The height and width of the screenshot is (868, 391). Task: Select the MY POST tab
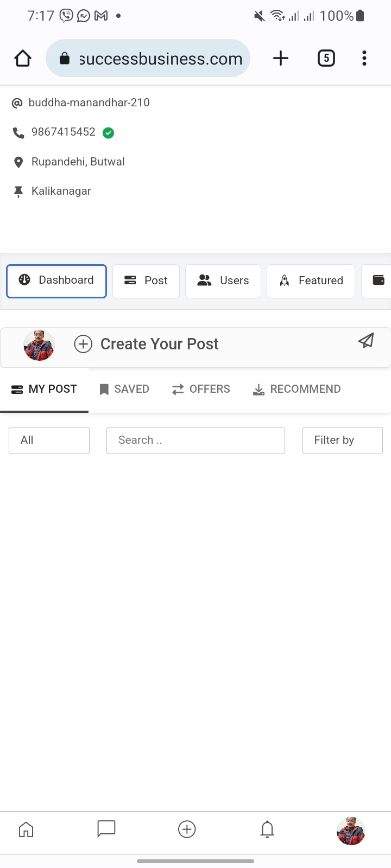pos(45,389)
